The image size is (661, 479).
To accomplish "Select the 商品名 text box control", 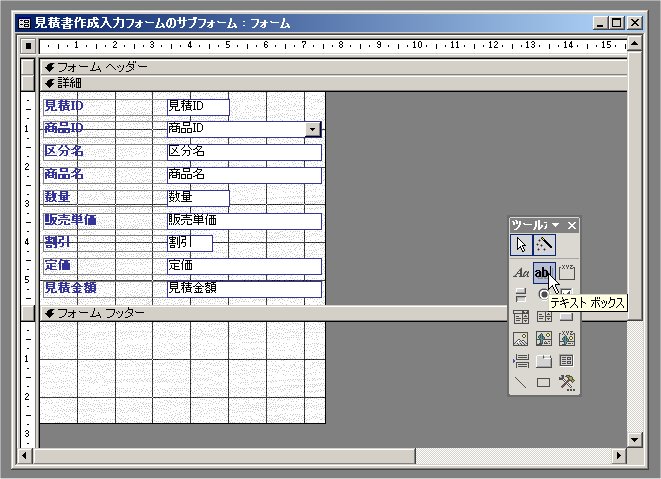I will click(x=245, y=175).
